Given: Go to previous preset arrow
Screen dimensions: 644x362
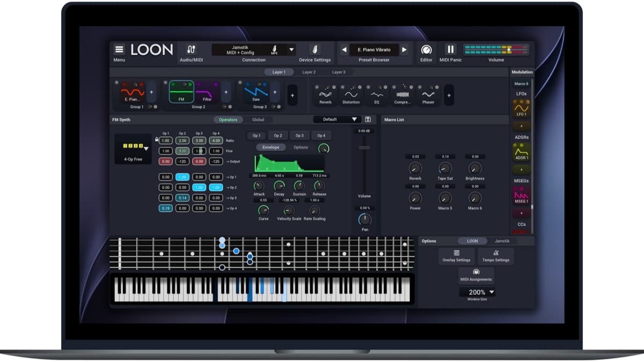Looking at the screenshot, I should [x=344, y=50].
